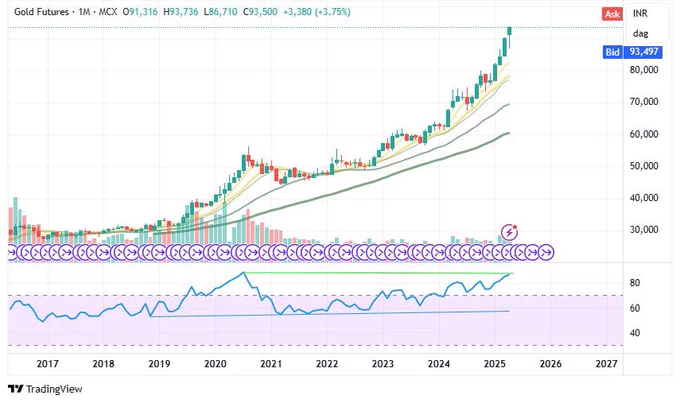The height and width of the screenshot is (403, 680).
Task: Click the 70,000 price axis label
Action: coord(644,102)
